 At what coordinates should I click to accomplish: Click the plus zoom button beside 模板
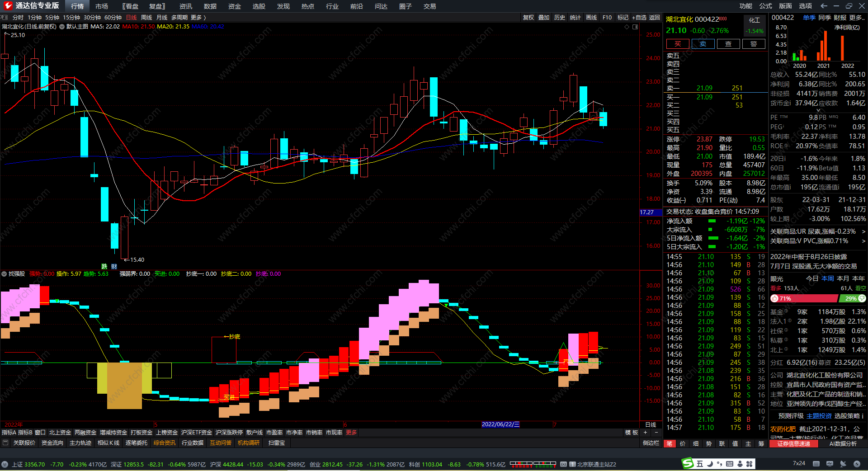[645, 433]
